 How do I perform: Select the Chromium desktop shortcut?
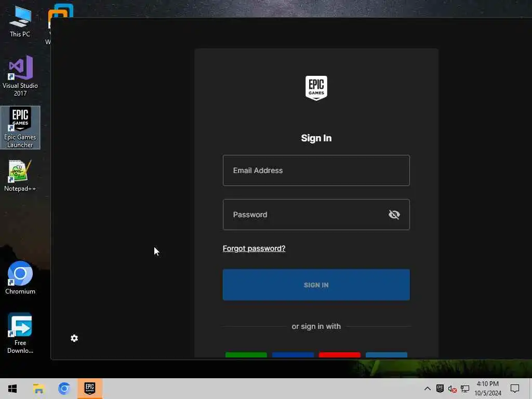(x=20, y=277)
